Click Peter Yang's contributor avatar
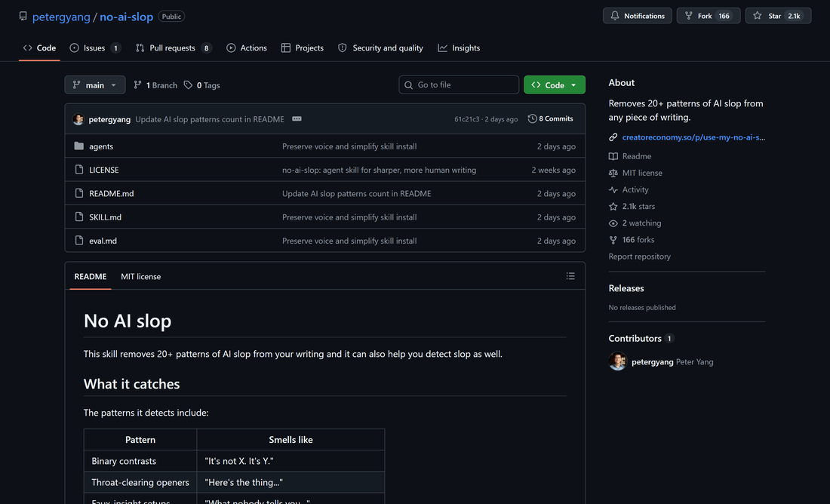Image resolution: width=830 pixels, height=504 pixels. (617, 361)
